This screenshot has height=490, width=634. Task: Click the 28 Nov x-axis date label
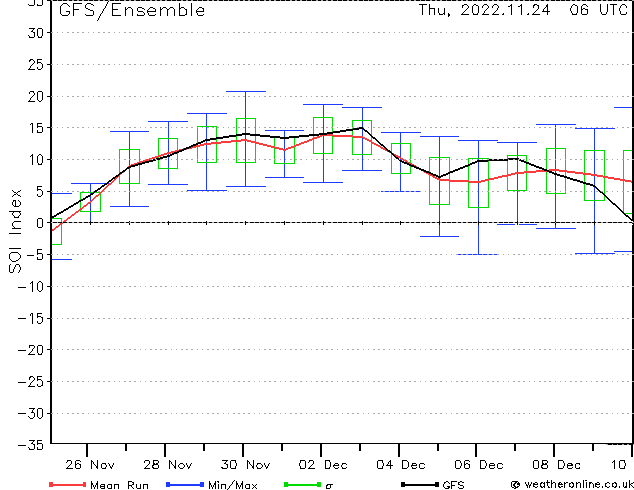pyautogui.click(x=168, y=465)
